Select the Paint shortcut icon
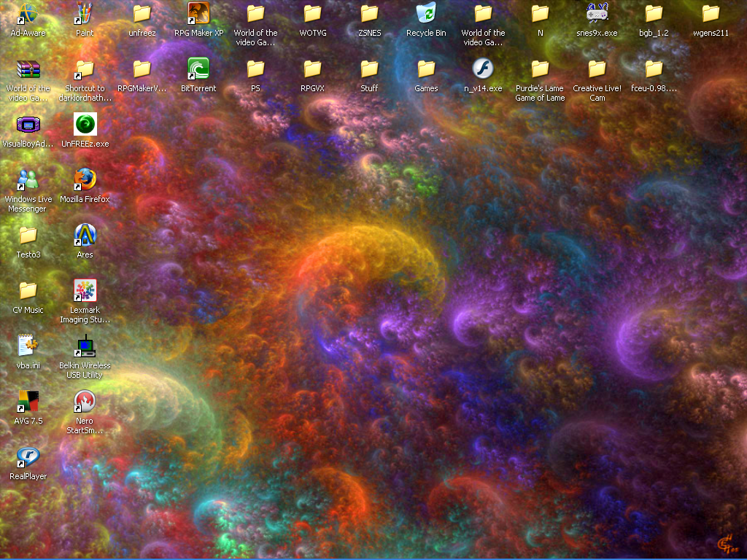The image size is (747, 560). click(x=85, y=13)
